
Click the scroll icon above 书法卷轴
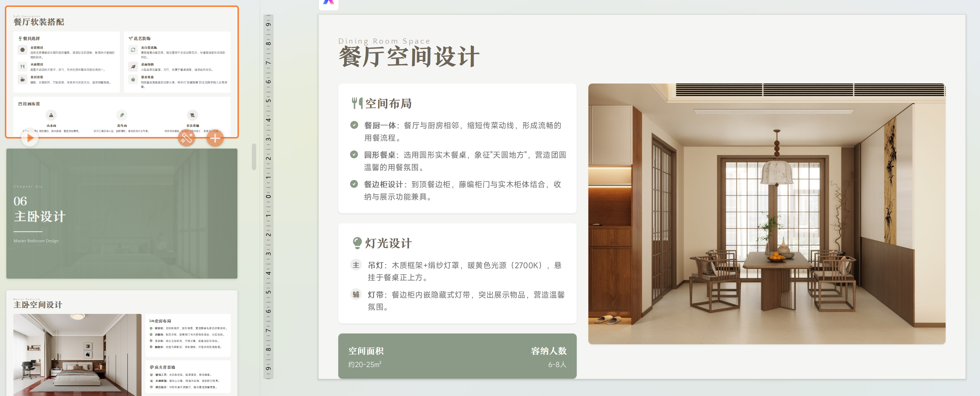192,115
